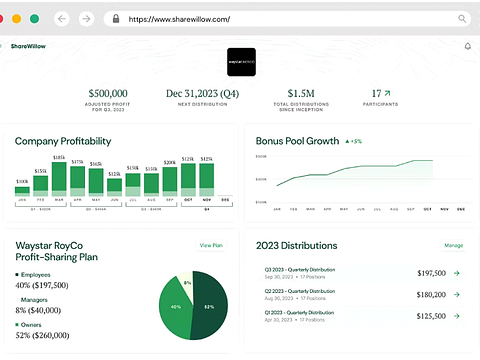Open notifications via the bell icon
Viewport: 480px width, 360px height.
tap(468, 46)
